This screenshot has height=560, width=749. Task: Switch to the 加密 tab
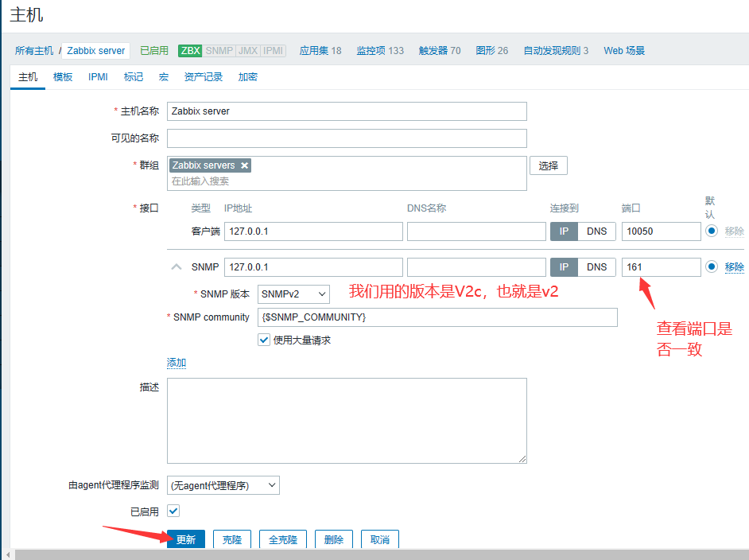tap(248, 77)
